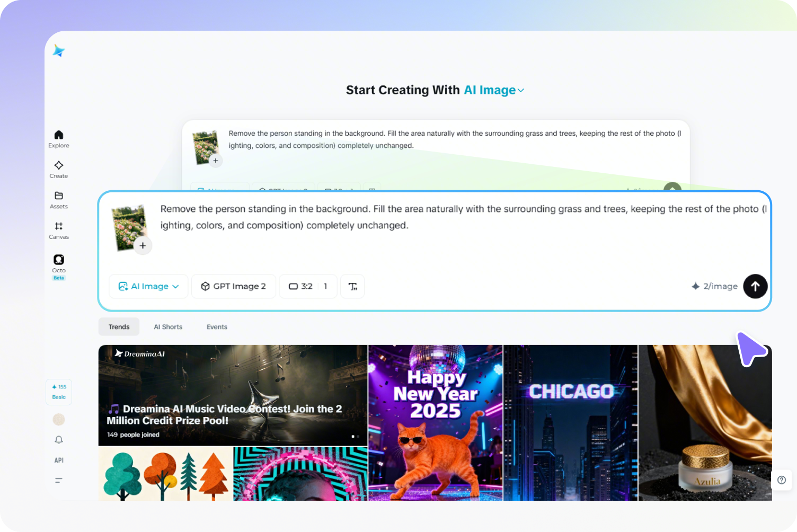Open Assets folder in the sidebar
Screen dimensions: 797x532
click(x=59, y=200)
